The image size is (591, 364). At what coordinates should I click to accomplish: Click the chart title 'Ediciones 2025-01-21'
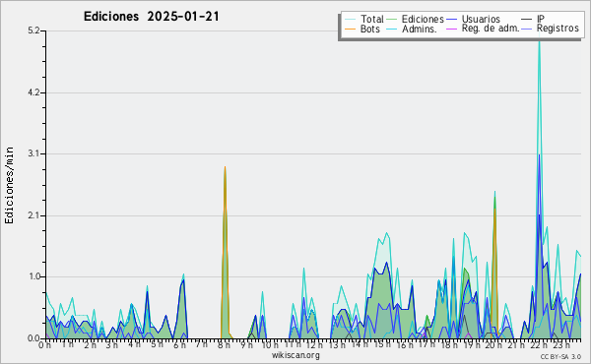tap(151, 17)
